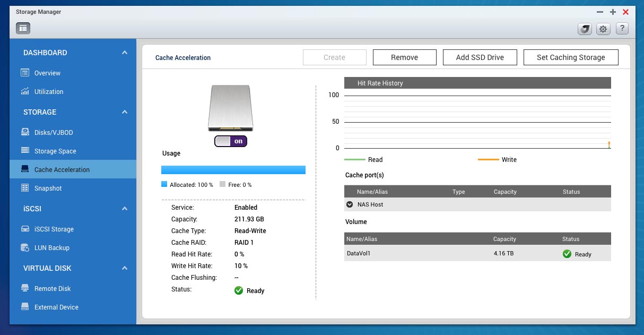Select Storage Space menu item
Screen dimensions: 644x335
55,151
